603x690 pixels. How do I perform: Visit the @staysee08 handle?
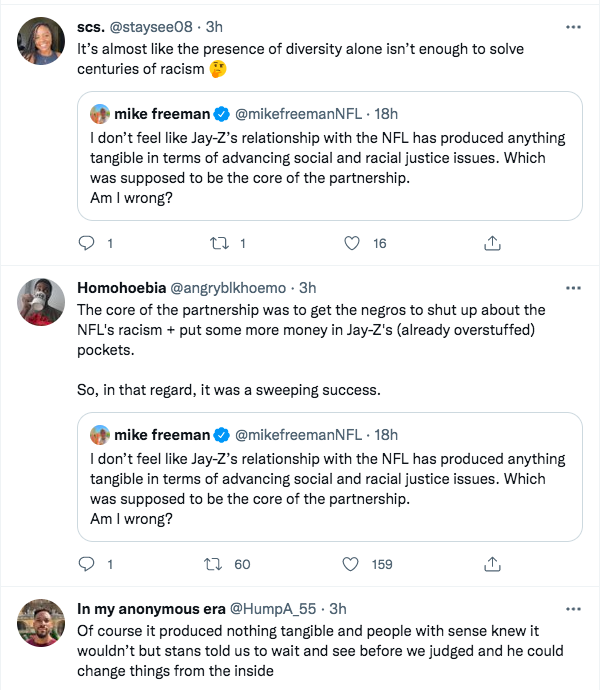coord(151,27)
